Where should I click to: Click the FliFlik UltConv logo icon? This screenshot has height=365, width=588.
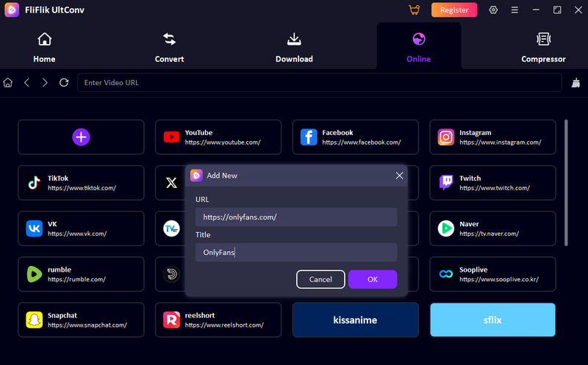pos(12,10)
